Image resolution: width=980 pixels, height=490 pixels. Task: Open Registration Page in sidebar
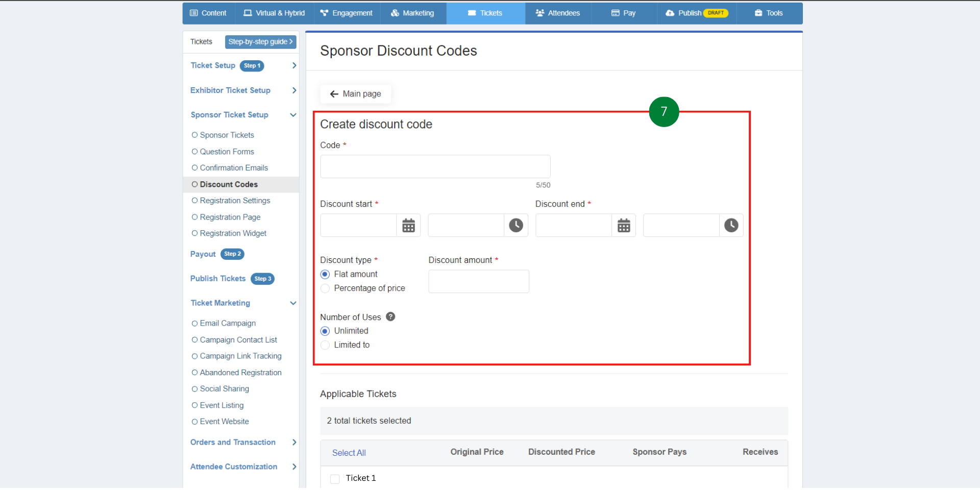230,217
